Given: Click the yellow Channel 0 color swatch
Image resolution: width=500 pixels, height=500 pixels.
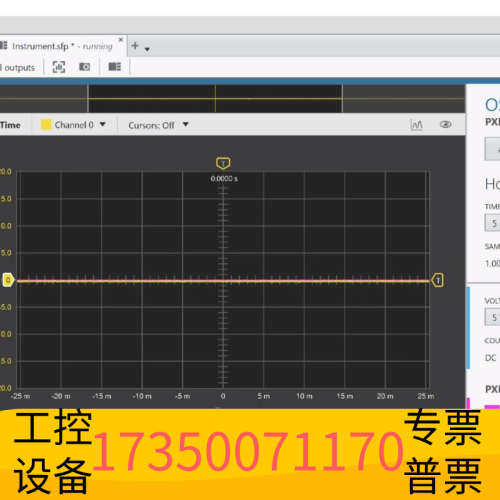Looking at the screenshot, I should point(46,125).
